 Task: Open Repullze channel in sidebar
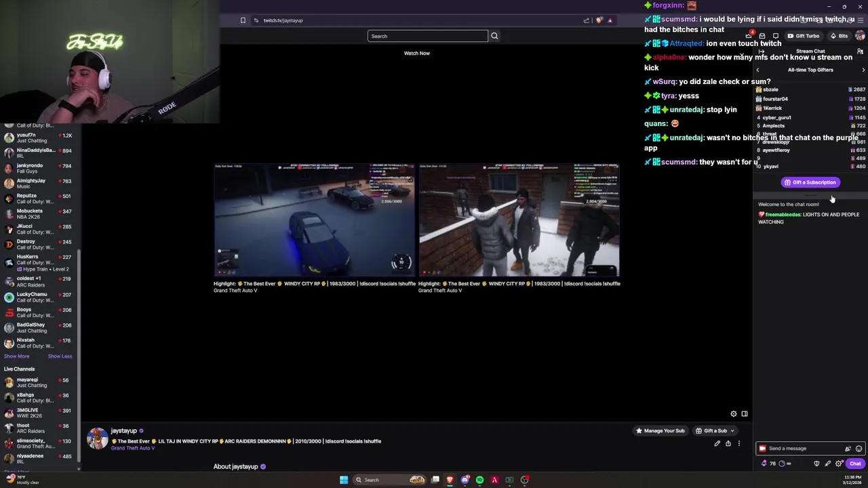point(39,199)
